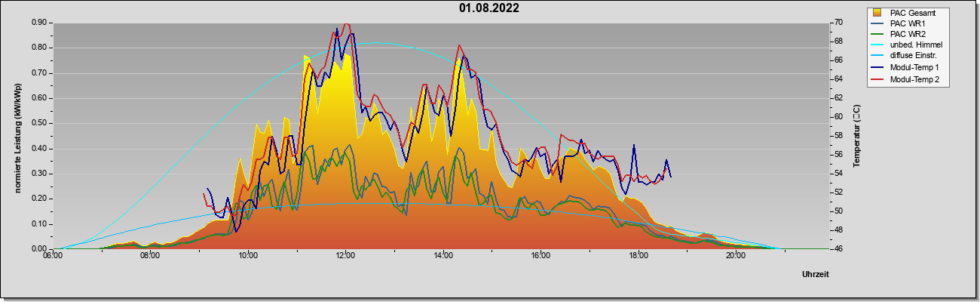
Task: Click the 08:00 time axis label
Action: point(150,256)
